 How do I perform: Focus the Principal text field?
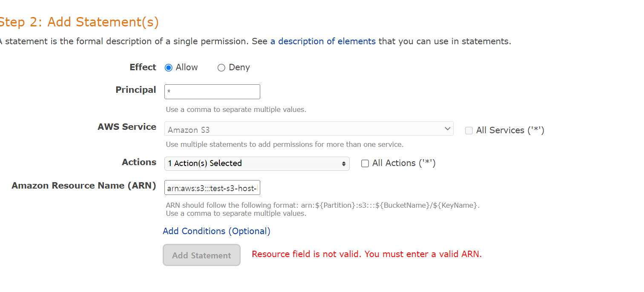[x=212, y=92]
